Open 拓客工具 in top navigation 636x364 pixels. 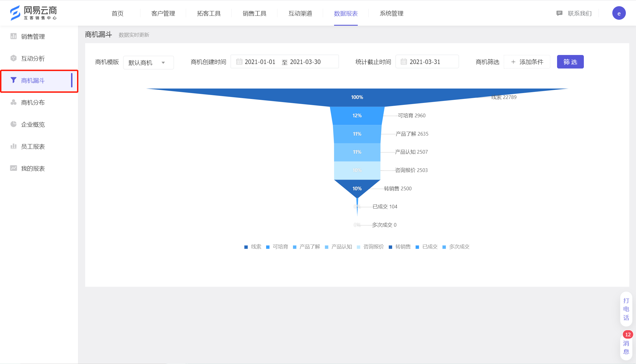(x=209, y=13)
